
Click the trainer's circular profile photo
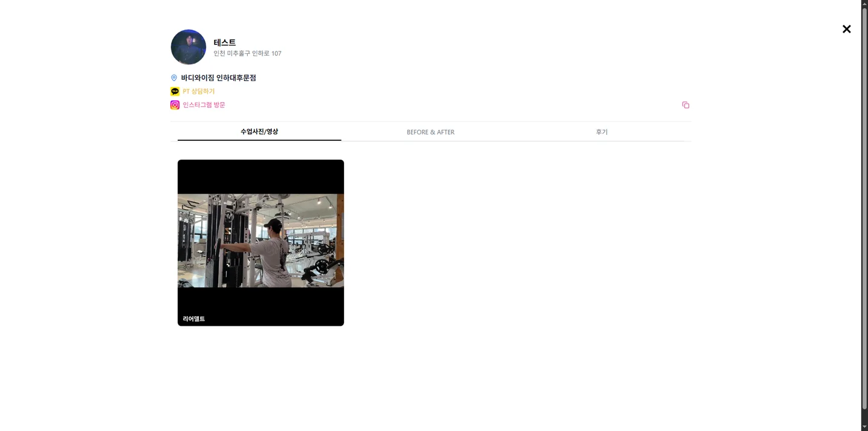click(x=188, y=47)
